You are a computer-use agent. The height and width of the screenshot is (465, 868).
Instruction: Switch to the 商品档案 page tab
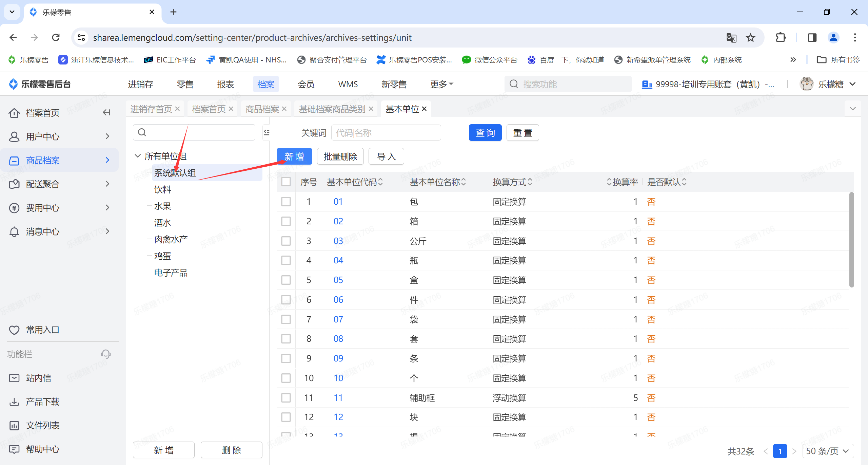(262, 109)
